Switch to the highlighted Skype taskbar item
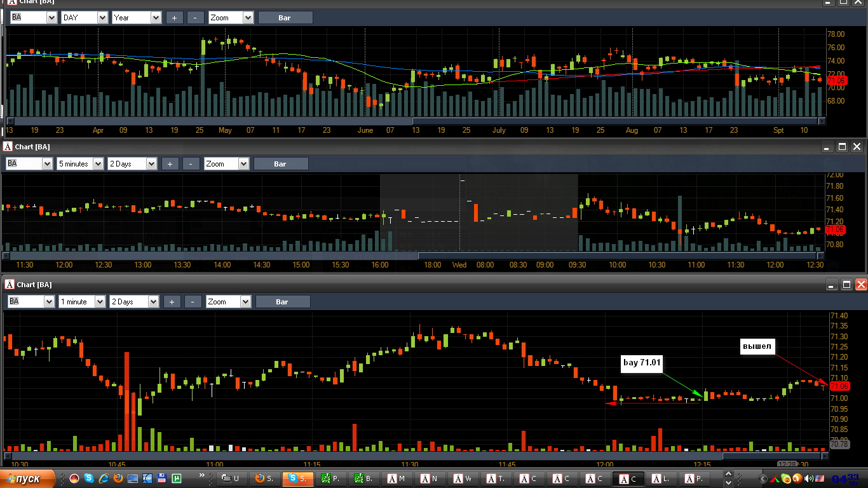 tap(297, 478)
